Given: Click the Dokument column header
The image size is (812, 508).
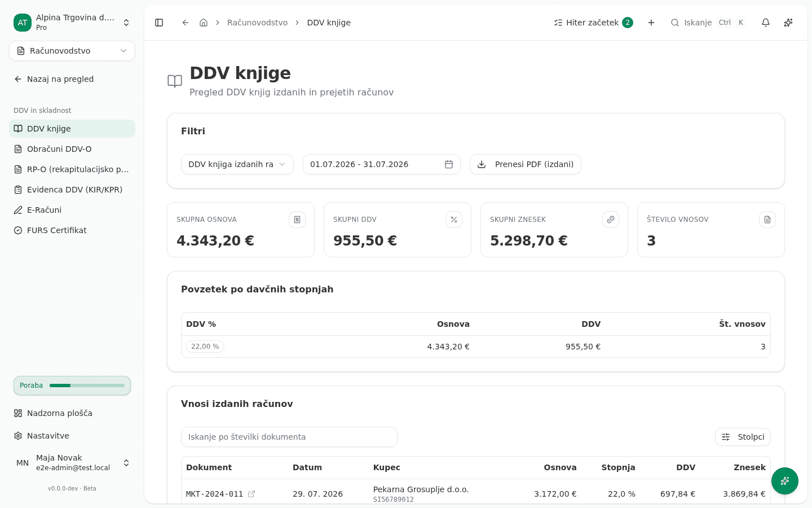Looking at the screenshot, I should (x=209, y=467).
